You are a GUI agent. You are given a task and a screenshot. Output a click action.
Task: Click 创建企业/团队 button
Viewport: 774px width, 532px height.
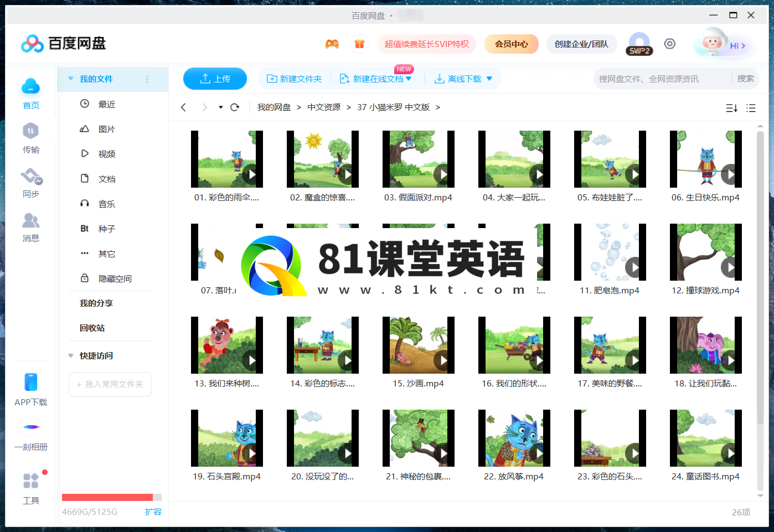tap(581, 44)
